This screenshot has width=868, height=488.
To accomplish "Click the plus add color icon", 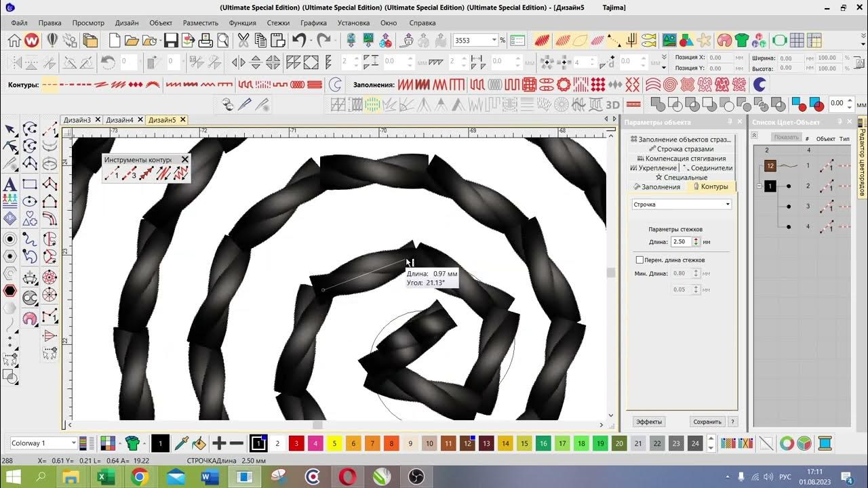I will (219, 444).
